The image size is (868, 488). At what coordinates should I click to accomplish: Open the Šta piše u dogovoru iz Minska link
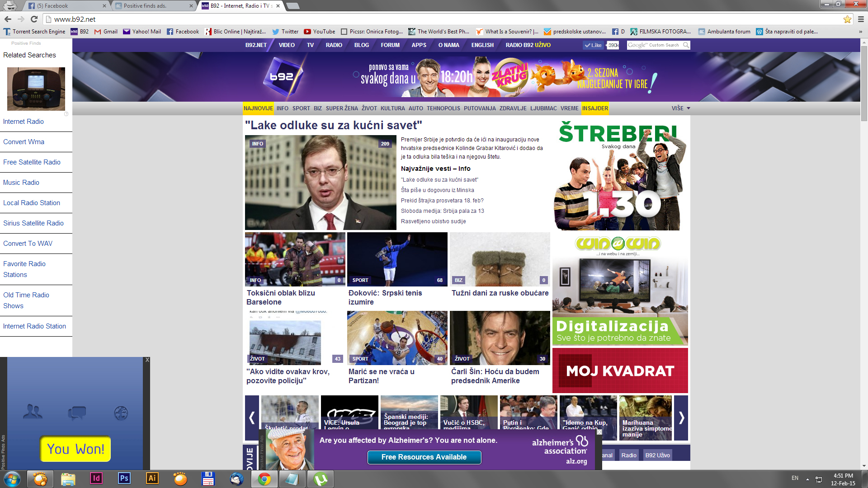(438, 190)
